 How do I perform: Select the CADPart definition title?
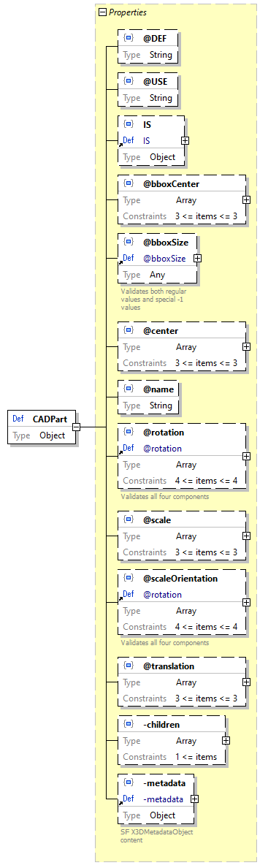click(50, 419)
